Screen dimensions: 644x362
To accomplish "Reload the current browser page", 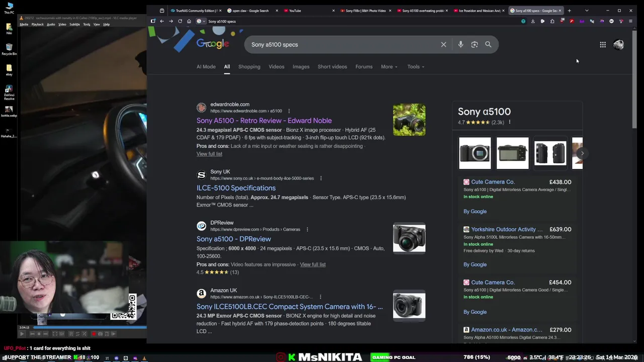I will (x=180, y=21).
